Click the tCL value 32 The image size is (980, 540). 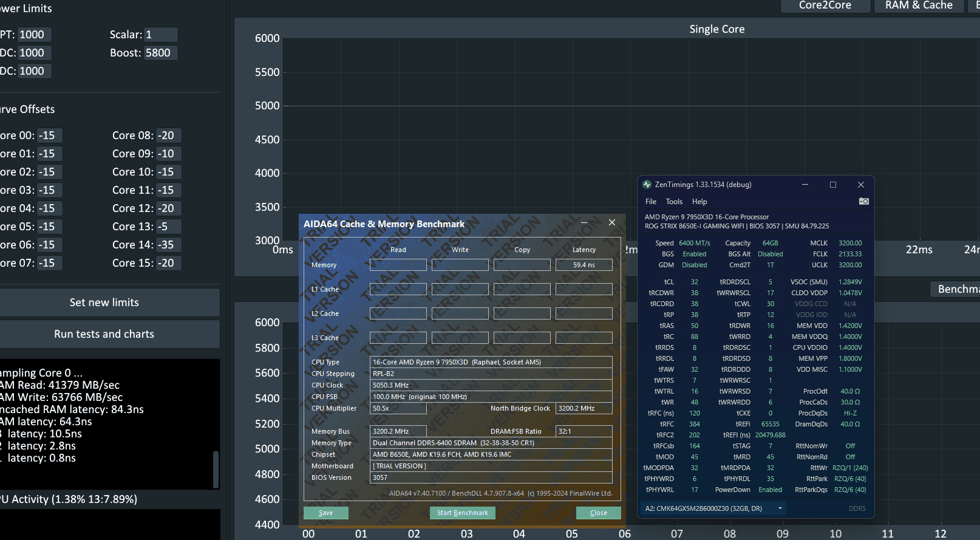point(695,282)
